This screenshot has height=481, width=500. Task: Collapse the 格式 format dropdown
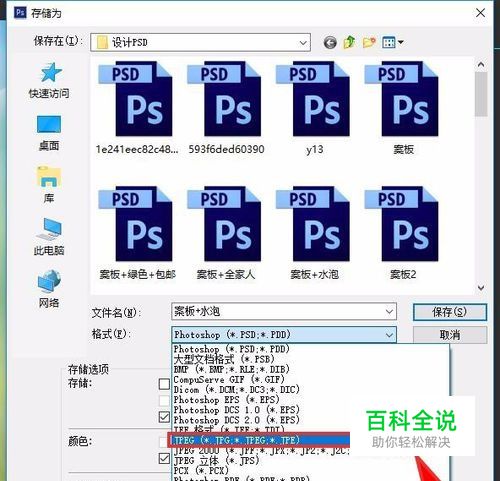pyautogui.click(x=389, y=335)
